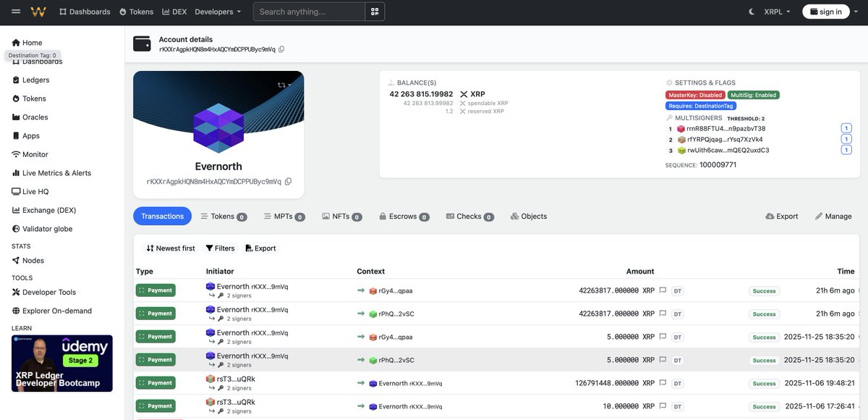Click the flag icon on the 126791448 XRP row
The width and height of the screenshot is (868, 420).
click(663, 383)
